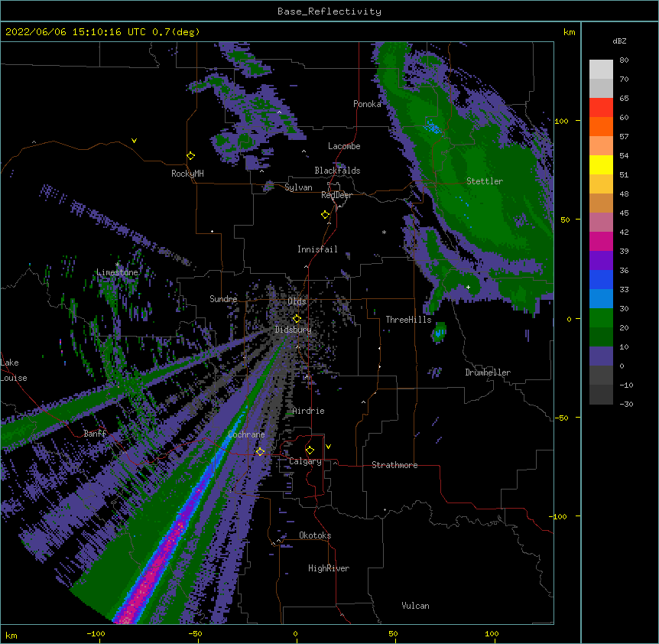
Task: Click the Calgary city label
Action: tap(305, 461)
